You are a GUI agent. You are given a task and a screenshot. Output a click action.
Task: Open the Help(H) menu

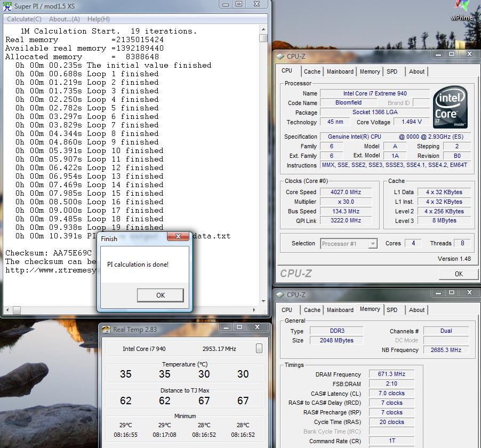[x=99, y=19]
